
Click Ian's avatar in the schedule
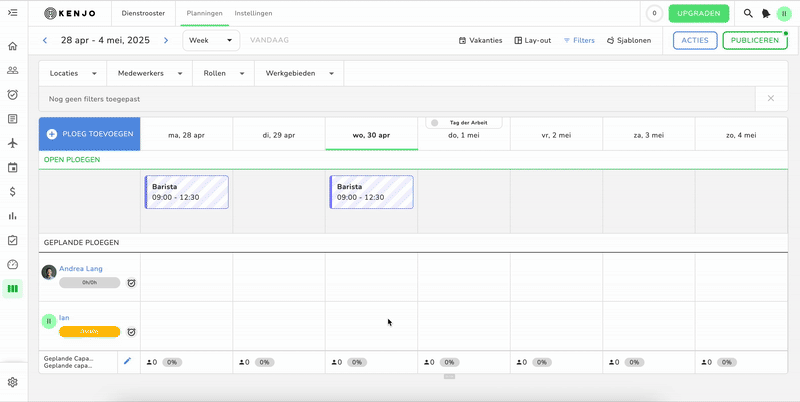[x=49, y=321]
